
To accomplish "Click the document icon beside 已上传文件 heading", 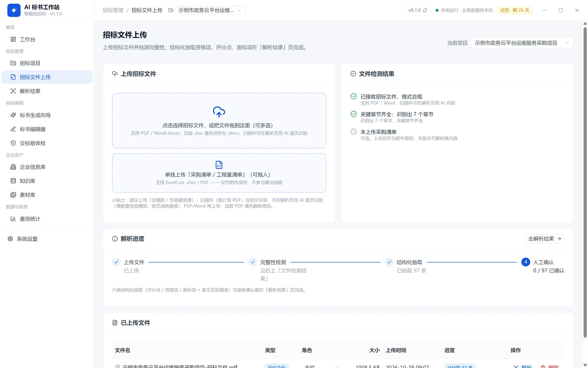I will (115, 323).
